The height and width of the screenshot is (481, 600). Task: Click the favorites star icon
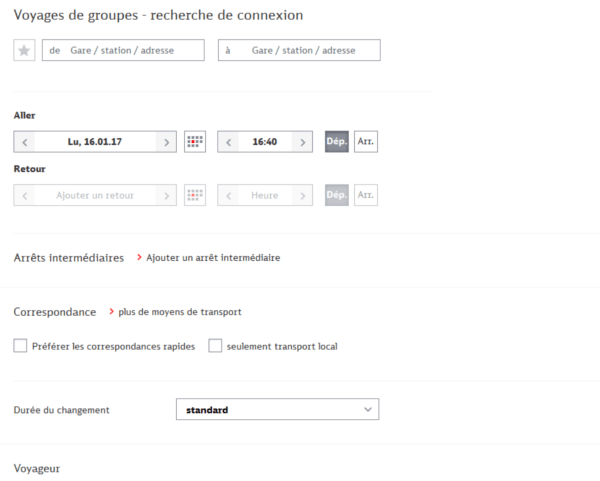24,50
